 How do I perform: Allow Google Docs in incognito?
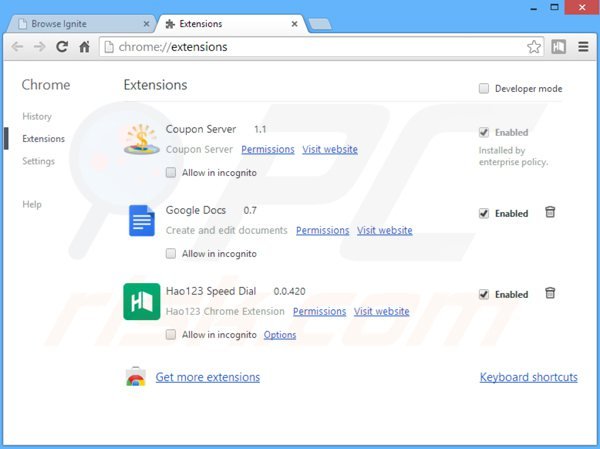point(171,253)
